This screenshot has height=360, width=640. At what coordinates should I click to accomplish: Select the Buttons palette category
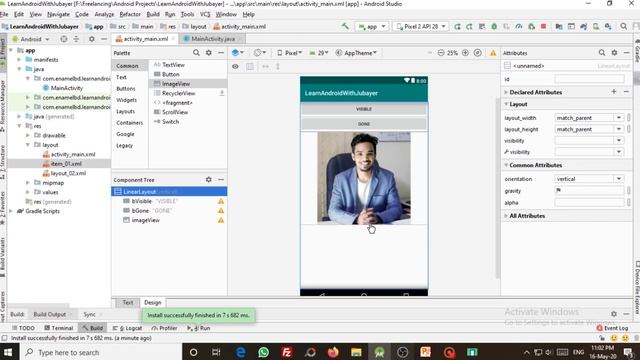click(x=126, y=89)
